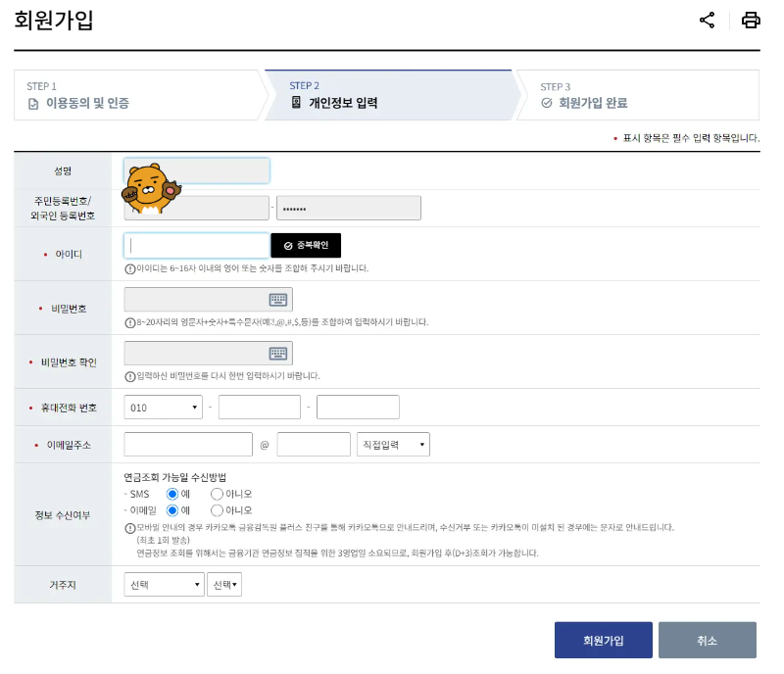Click inside the 아이디 input field

coord(196,244)
